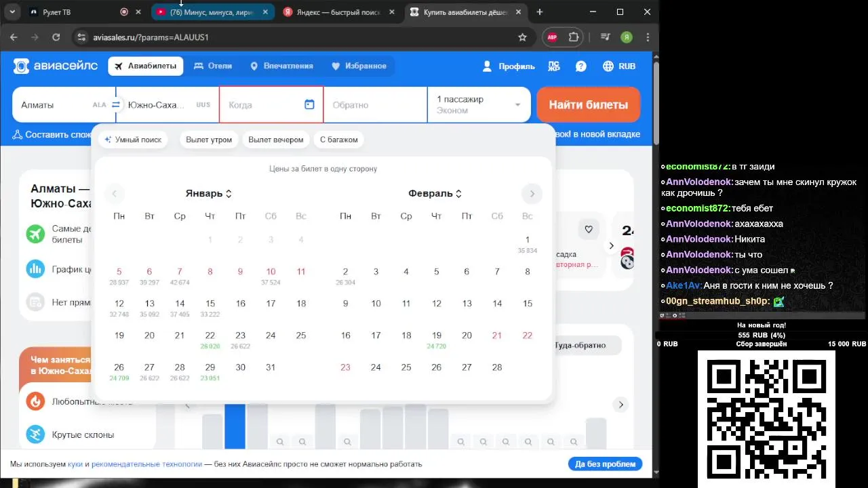
Task: Click the highlighted blue bar in price chart
Action: (235, 426)
